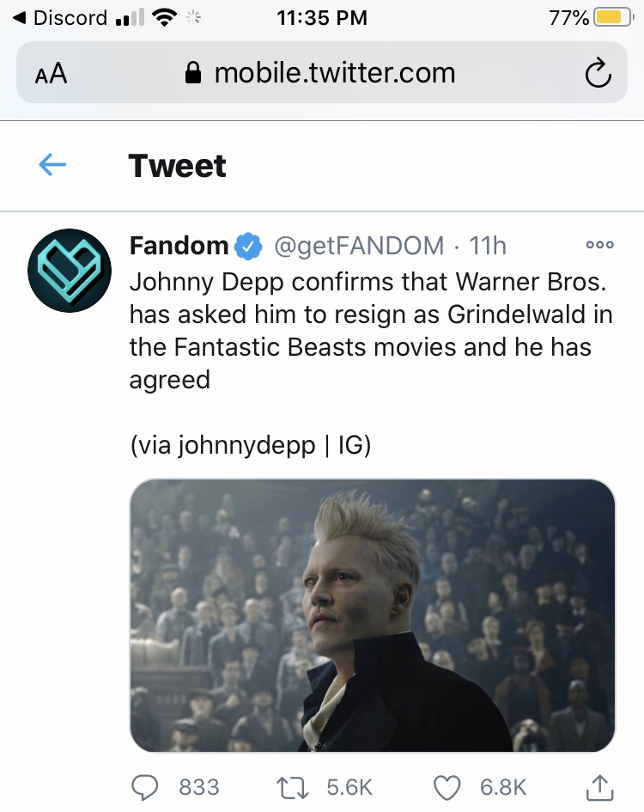This screenshot has height=812, width=644.
Task: Open the Fandom display name link
Action: point(179,246)
